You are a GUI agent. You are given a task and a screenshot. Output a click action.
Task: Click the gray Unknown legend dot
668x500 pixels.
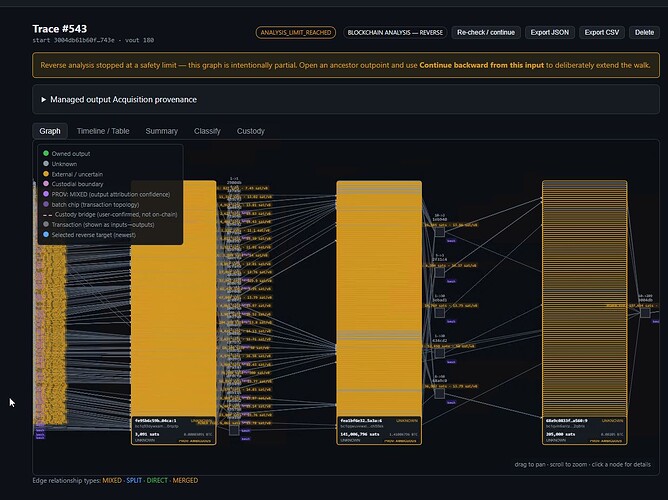click(x=46, y=164)
